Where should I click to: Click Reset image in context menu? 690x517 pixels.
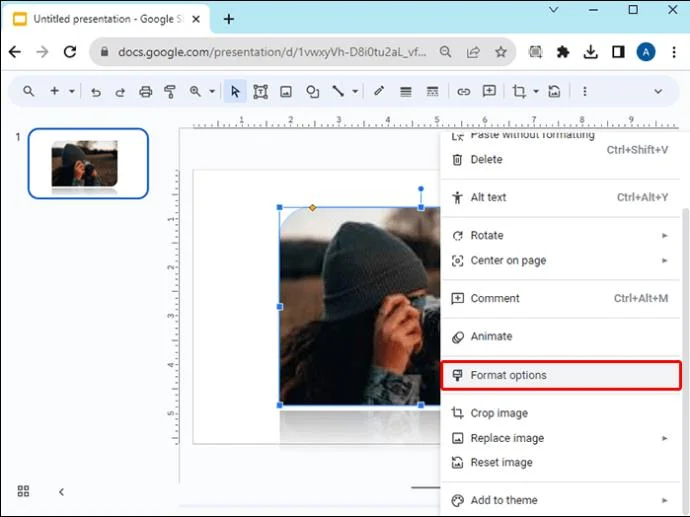(501, 463)
